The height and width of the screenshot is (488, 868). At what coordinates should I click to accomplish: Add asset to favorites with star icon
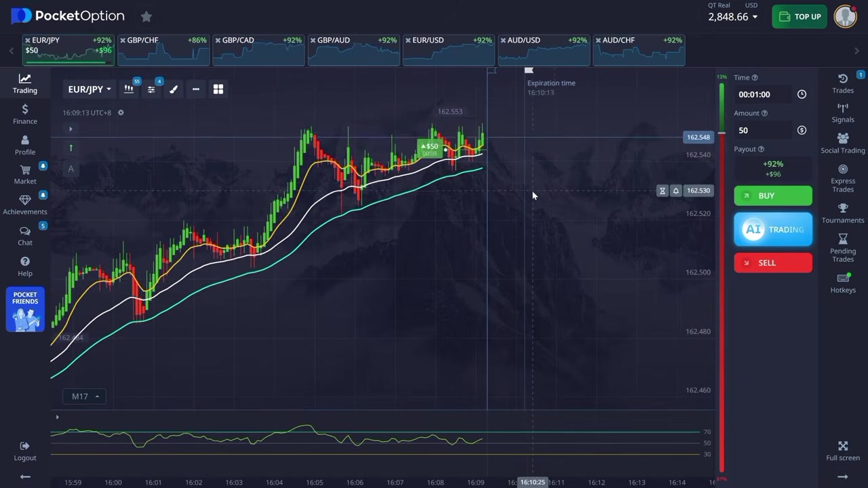tap(146, 16)
